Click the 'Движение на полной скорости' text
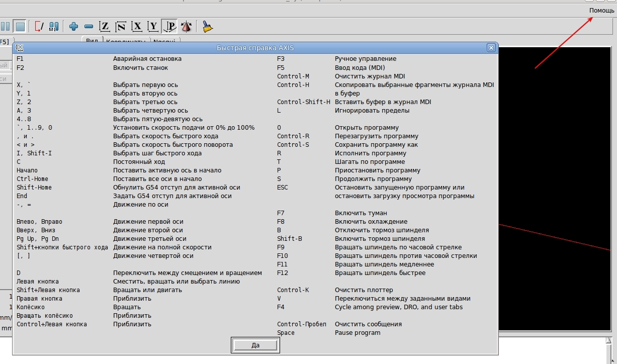This screenshot has width=617, height=364. coord(162,247)
